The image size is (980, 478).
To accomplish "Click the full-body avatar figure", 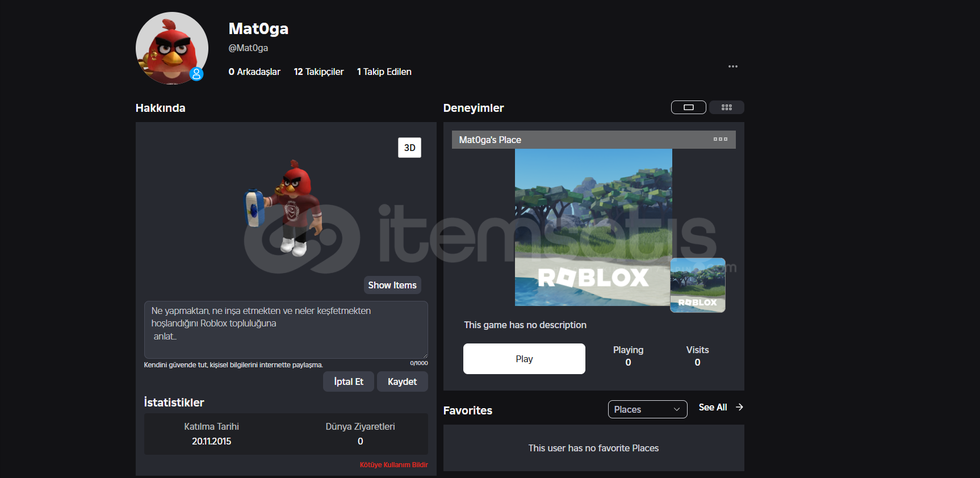I will (x=284, y=208).
